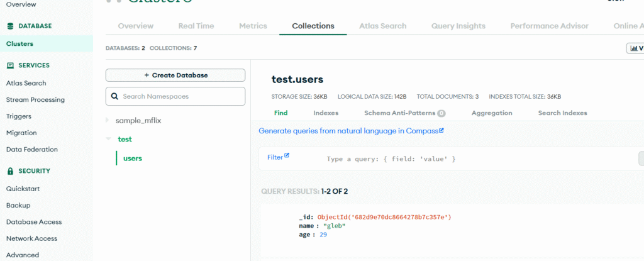Image resolution: width=644 pixels, height=261 pixels.
Task: Open Overview in left sidebar
Action: point(21,4)
